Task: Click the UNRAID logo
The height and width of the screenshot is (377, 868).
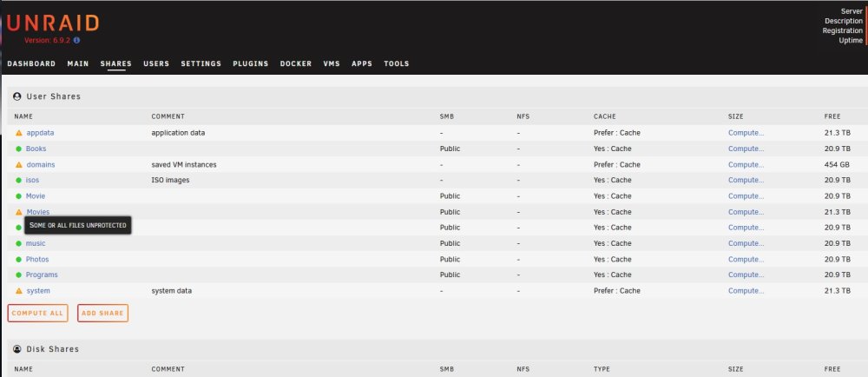Action: click(x=53, y=23)
